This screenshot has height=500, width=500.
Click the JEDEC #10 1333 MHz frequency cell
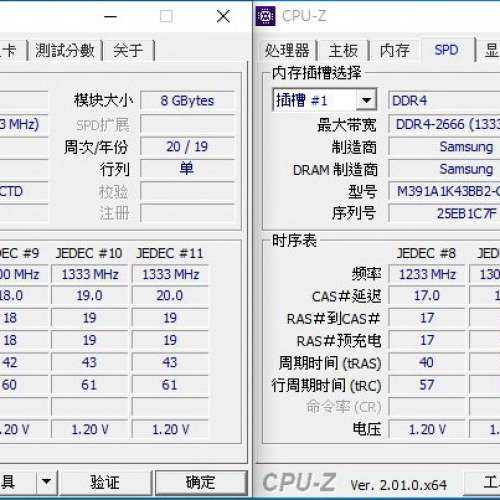click(89, 274)
